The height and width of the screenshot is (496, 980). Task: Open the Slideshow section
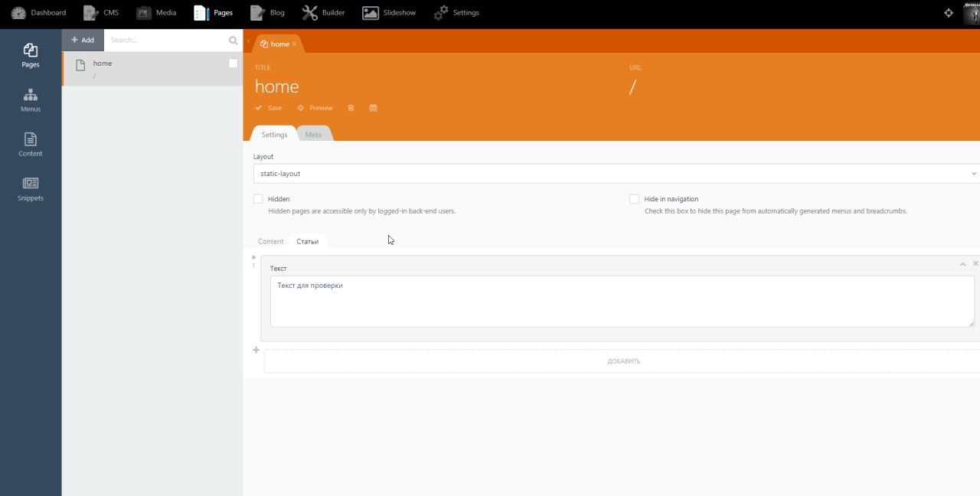click(389, 13)
